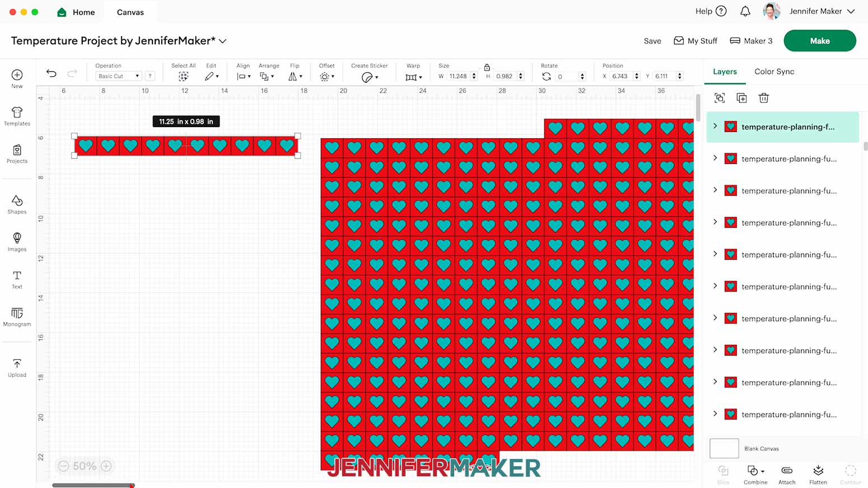Open the Templates panel
Screen dimensions: 868x488
click(x=17, y=116)
